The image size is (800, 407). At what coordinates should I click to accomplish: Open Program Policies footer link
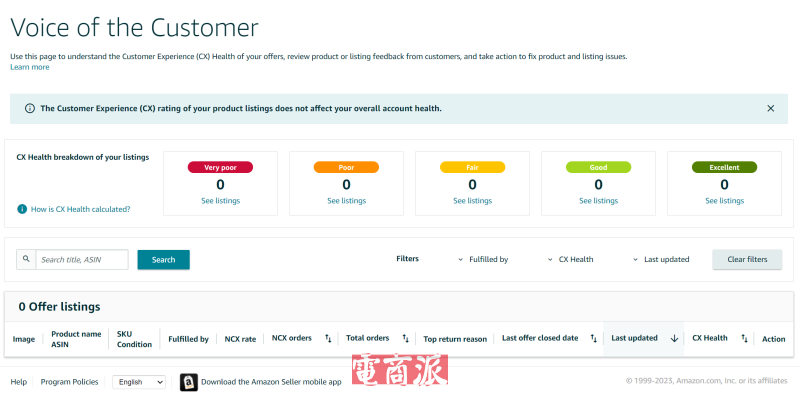69,382
